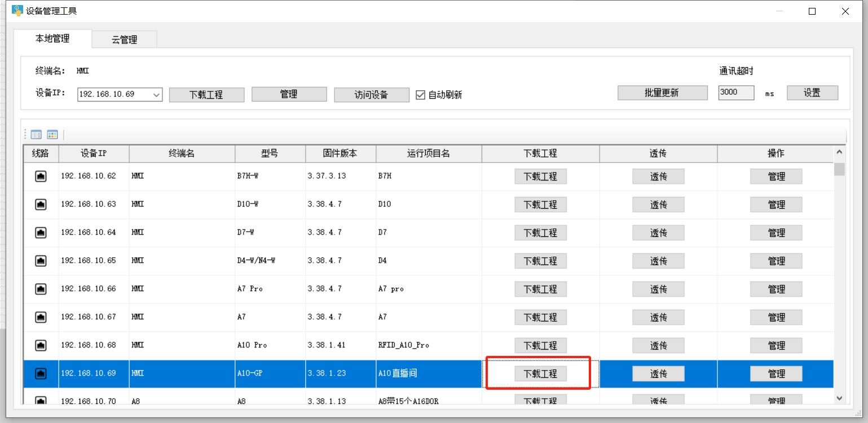The height and width of the screenshot is (423, 868).
Task: Click 下载工程 for the B7H-W row
Action: coord(540,177)
